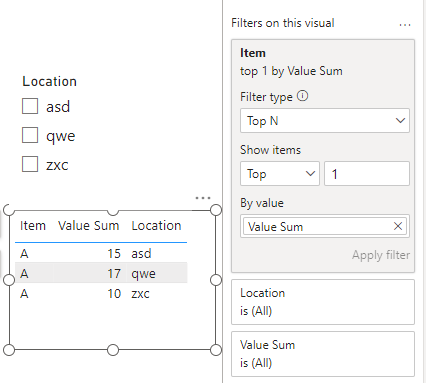Click Item A in the zxc row
Screen dimensions: 426x383
[x=24, y=294]
